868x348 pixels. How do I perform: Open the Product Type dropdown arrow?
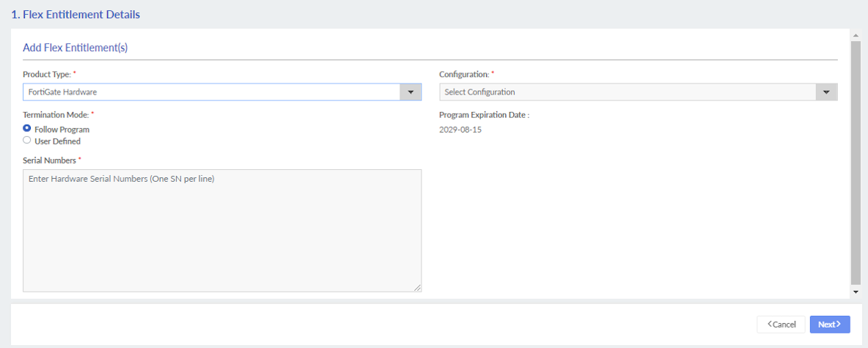tap(410, 92)
